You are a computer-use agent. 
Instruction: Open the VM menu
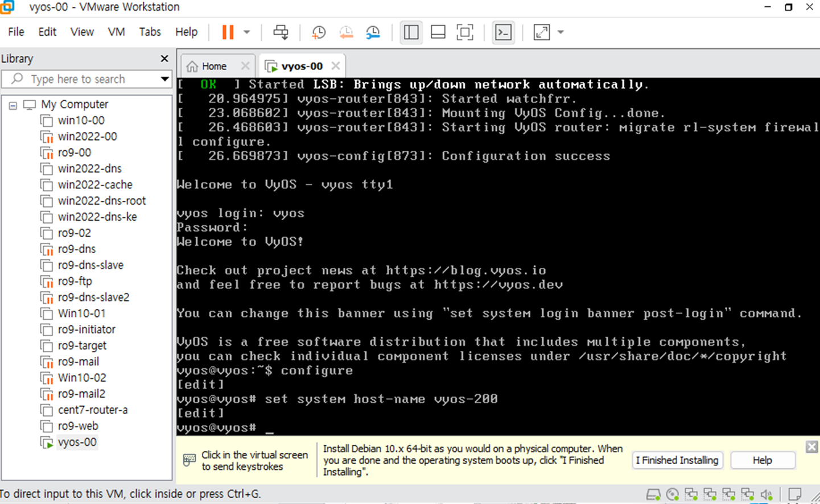pos(117,32)
